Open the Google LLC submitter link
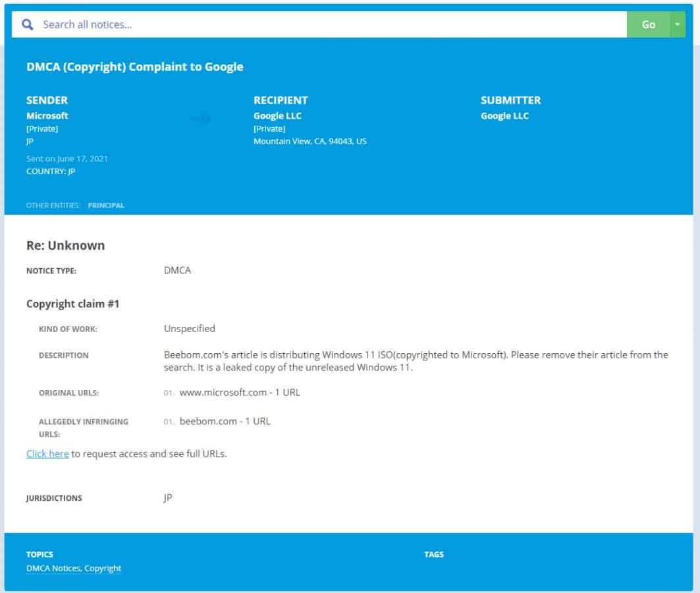This screenshot has height=593, width=700. coord(504,116)
